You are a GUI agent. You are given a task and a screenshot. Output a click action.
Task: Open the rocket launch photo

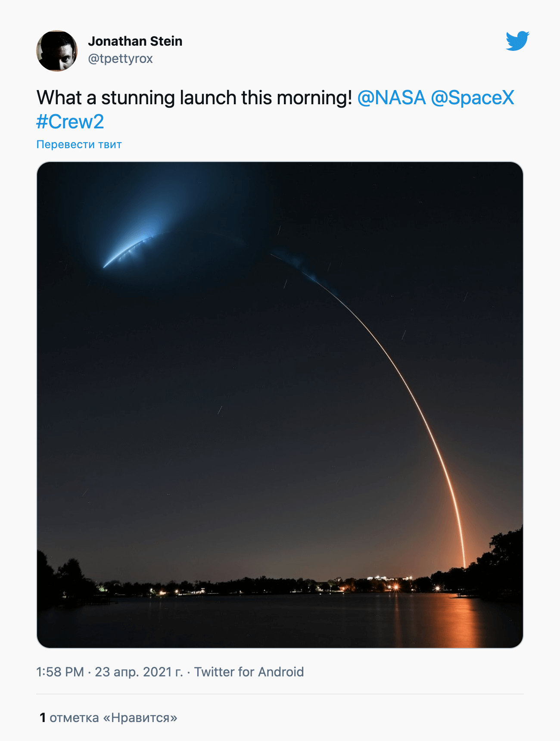[x=280, y=405]
